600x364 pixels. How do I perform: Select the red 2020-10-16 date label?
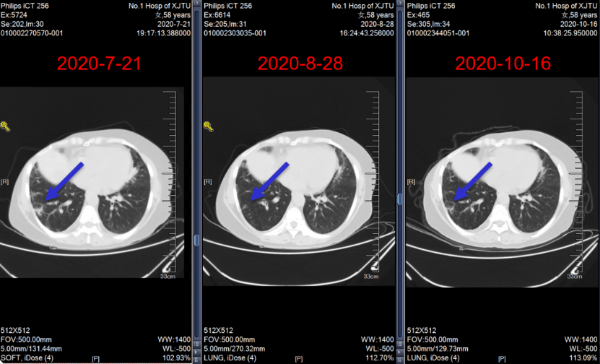(503, 63)
